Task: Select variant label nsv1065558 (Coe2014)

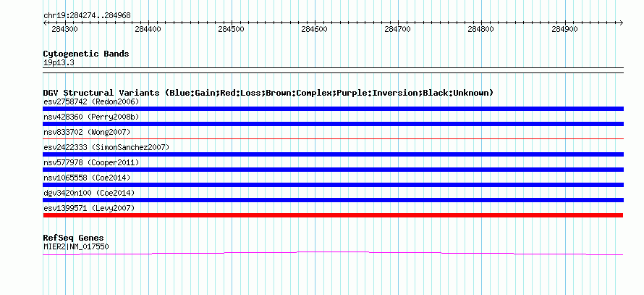Action: [x=87, y=178]
